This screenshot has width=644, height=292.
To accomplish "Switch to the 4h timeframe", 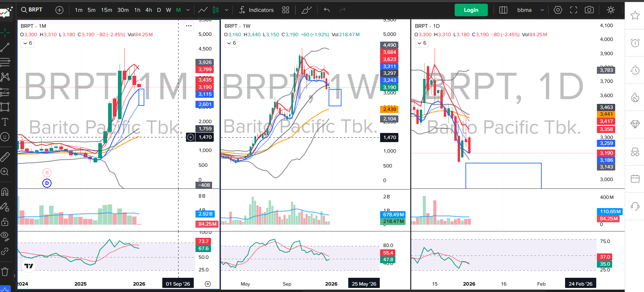I will [149, 10].
